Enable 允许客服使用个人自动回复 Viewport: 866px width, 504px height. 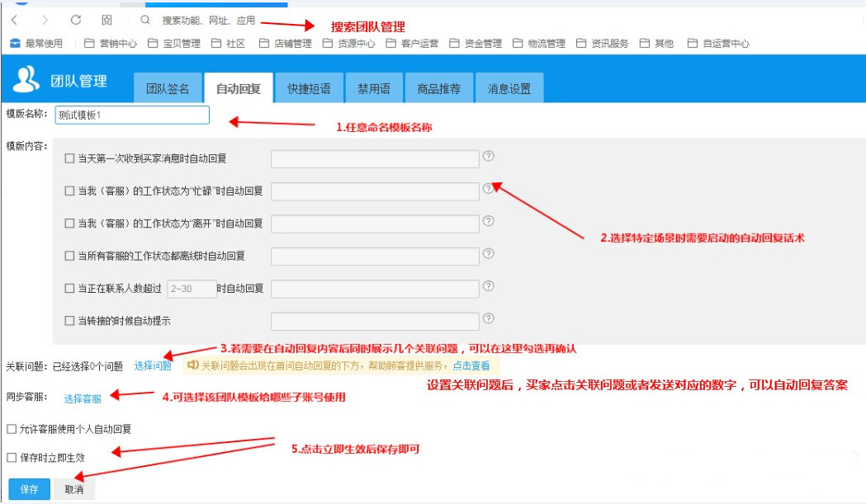pyautogui.click(x=12, y=429)
